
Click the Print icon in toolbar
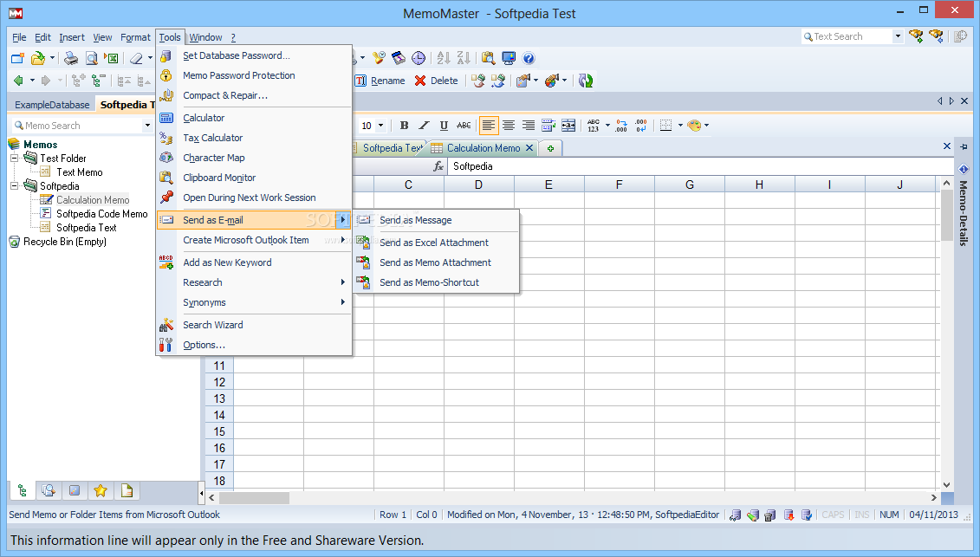(71, 58)
